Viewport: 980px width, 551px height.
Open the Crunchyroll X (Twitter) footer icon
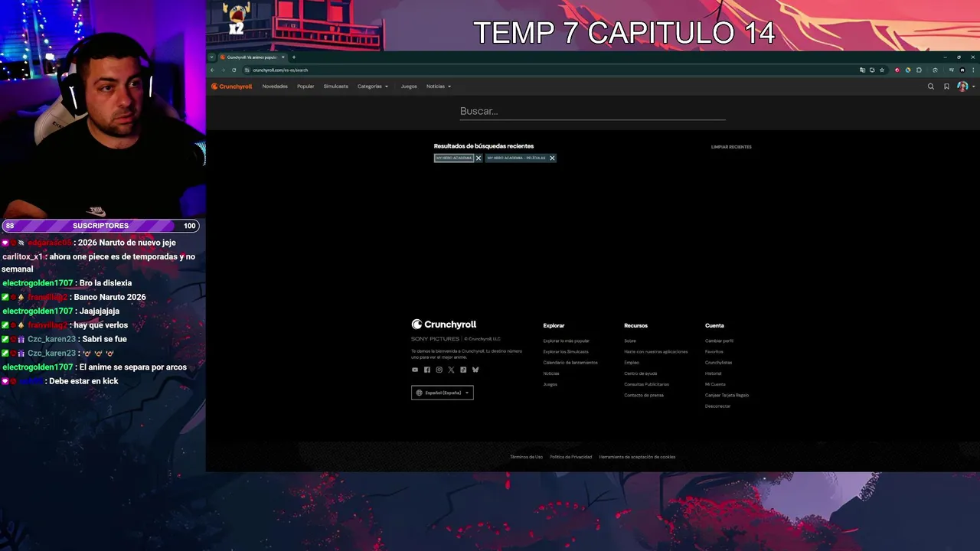[451, 370]
